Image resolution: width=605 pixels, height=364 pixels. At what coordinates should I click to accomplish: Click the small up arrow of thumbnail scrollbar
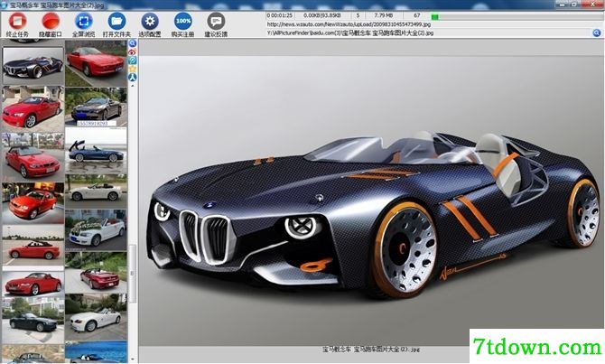(133, 86)
